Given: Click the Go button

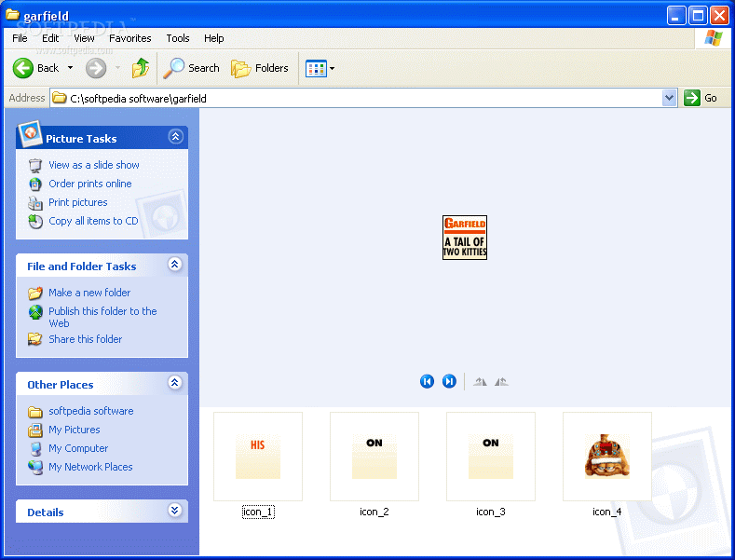Looking at the screenshot, I should (701, 98).
